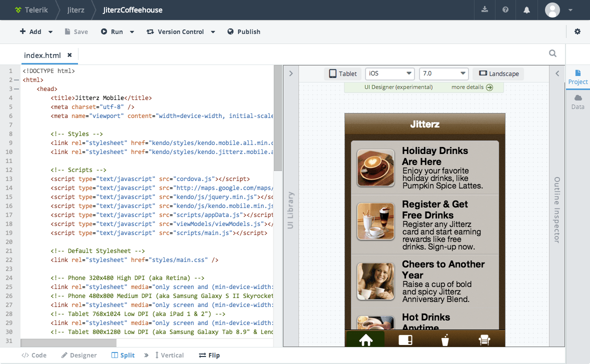Image resolution: width=590 pixels, height=364 pixels.
Task: Switch to Designer view
Action: [79, 355]
